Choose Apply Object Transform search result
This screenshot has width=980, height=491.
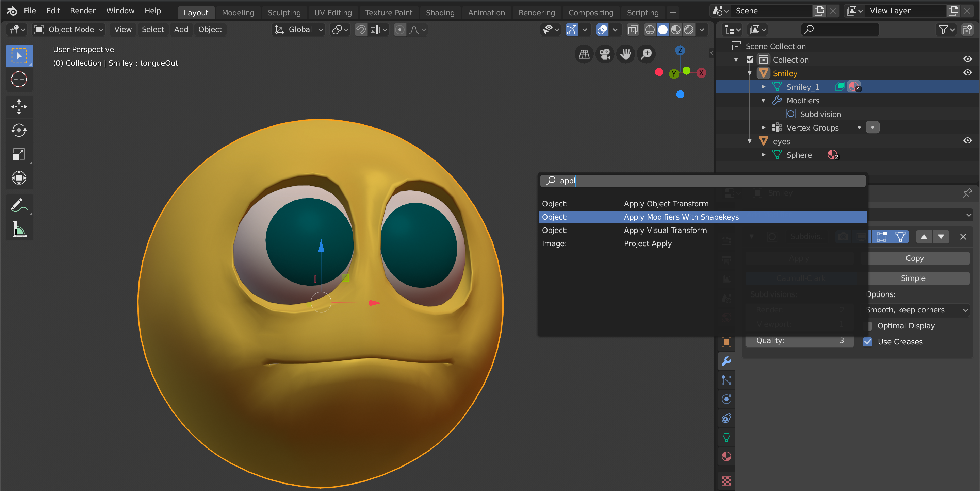[x=703, y=204]
